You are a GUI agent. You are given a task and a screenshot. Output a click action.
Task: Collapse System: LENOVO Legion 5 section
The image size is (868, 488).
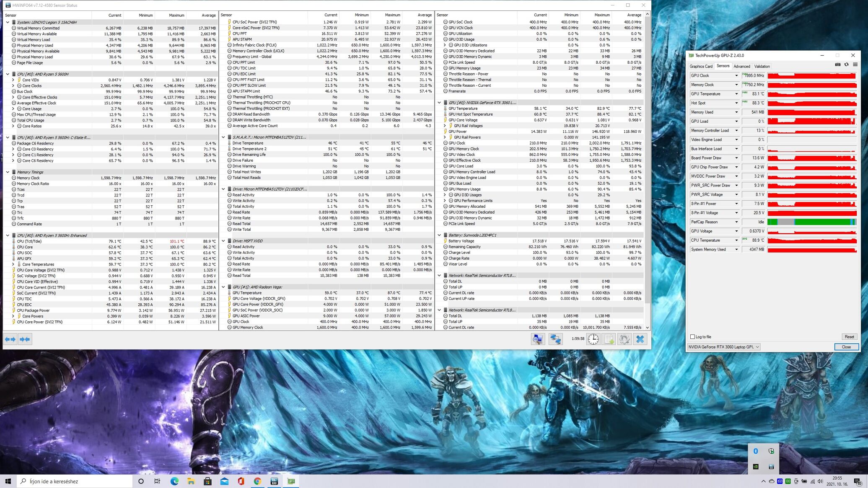click(8, 22)
